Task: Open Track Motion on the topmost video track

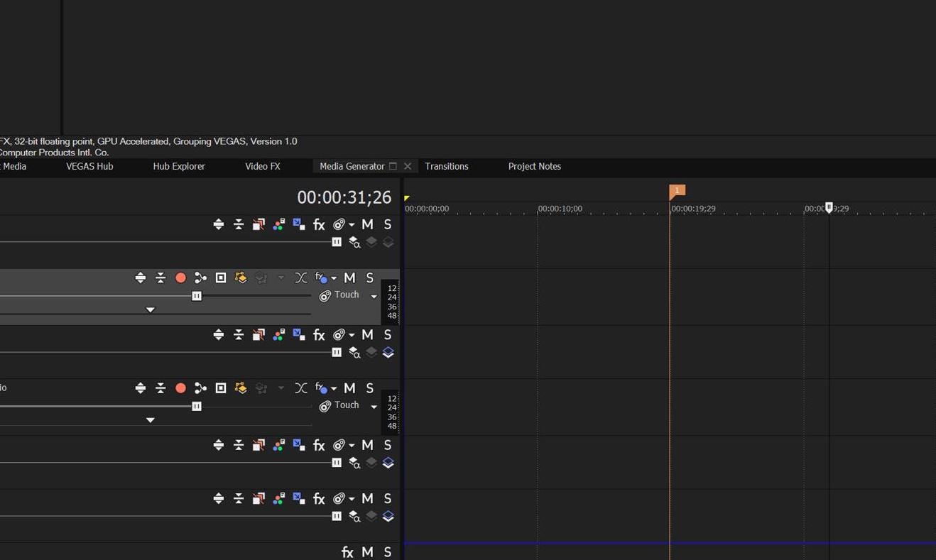Action: point(259,224)
